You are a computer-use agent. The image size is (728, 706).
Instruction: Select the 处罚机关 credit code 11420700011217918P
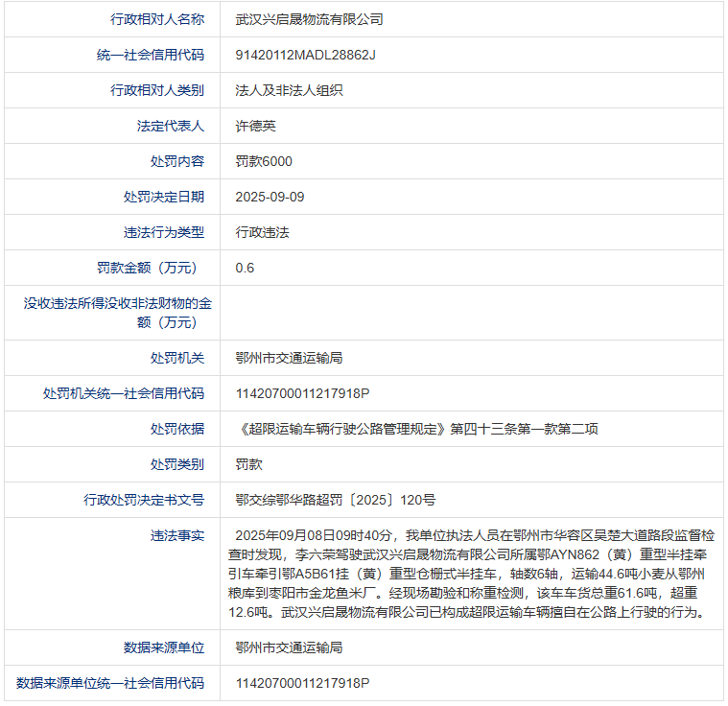click(302, 393)
